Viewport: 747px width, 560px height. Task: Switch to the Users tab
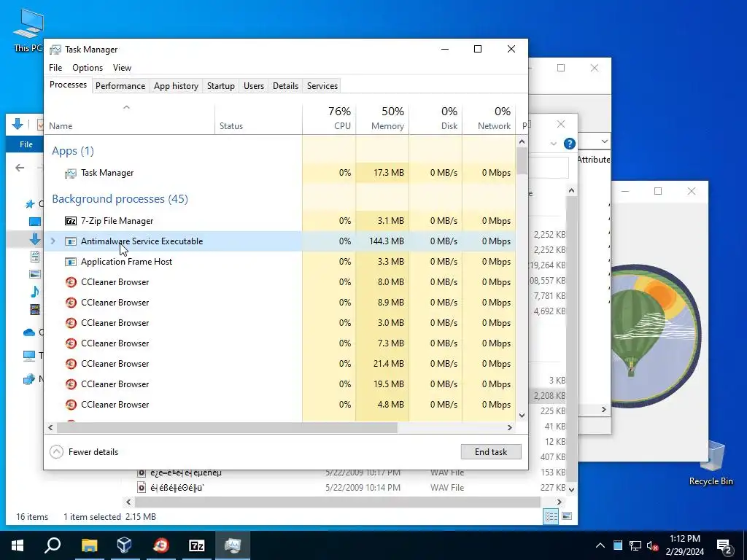point(253,86)
